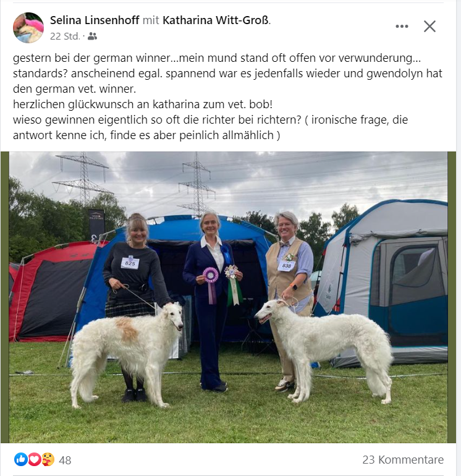461x476 pixels.
Task: Click the green-ribbon rosette in the photo
Action: point(234,285)
